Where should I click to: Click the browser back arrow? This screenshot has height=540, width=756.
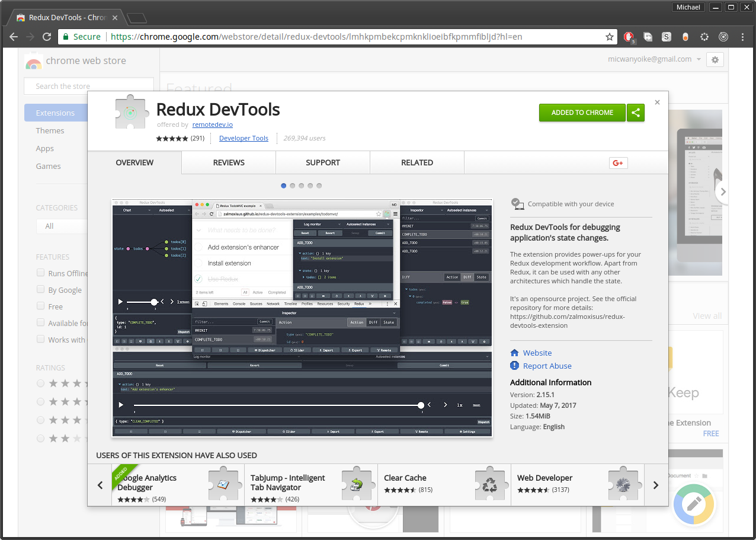pos(14,37)
